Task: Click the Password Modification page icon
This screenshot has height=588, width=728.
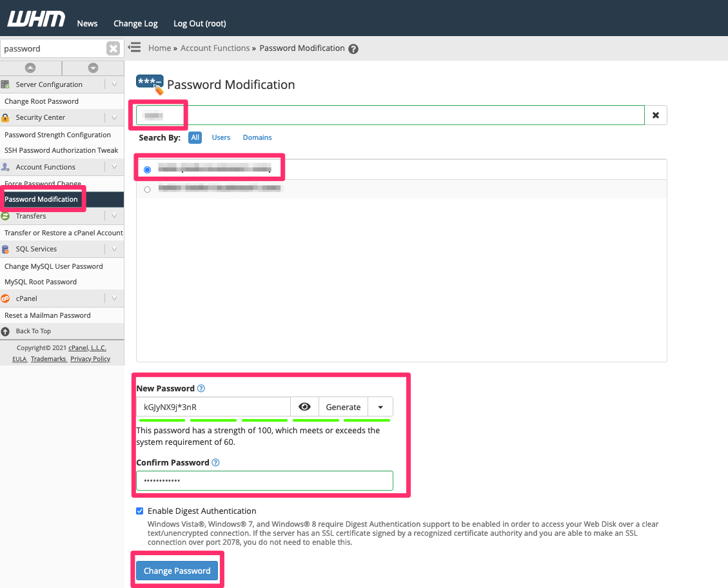Action: click(x=150, y=84)
